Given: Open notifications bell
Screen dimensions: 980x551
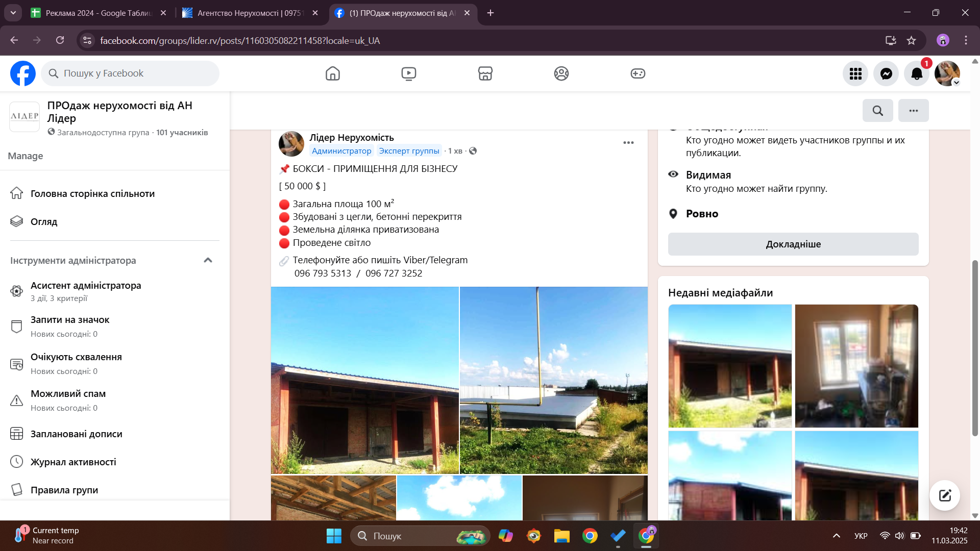Looking at the screenshot, I should pyautogui.click(x=917, y=73).
